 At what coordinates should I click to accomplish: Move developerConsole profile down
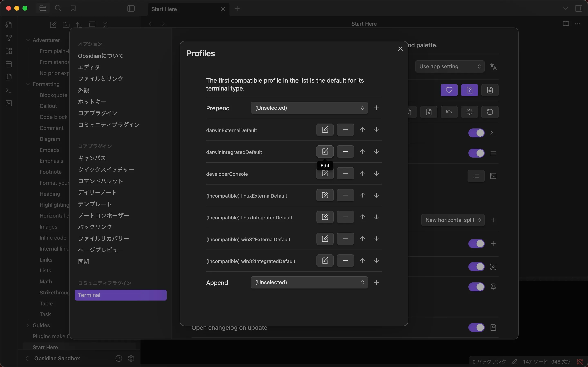point(376,173)
